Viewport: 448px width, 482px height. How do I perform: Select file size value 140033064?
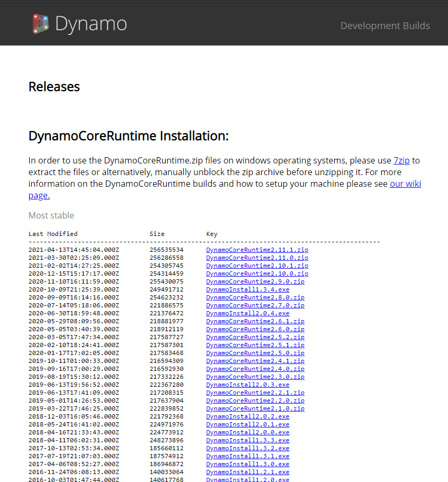[x=166, y=472]
